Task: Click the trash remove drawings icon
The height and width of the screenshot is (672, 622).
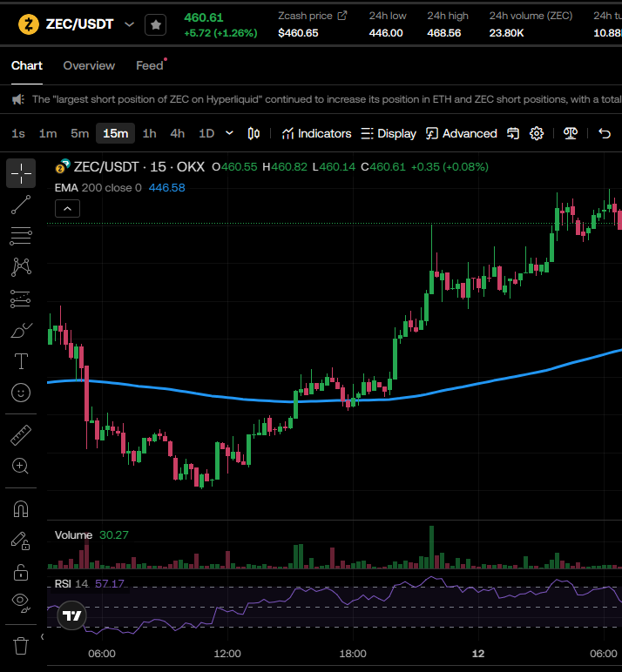Action: (21, 645)
